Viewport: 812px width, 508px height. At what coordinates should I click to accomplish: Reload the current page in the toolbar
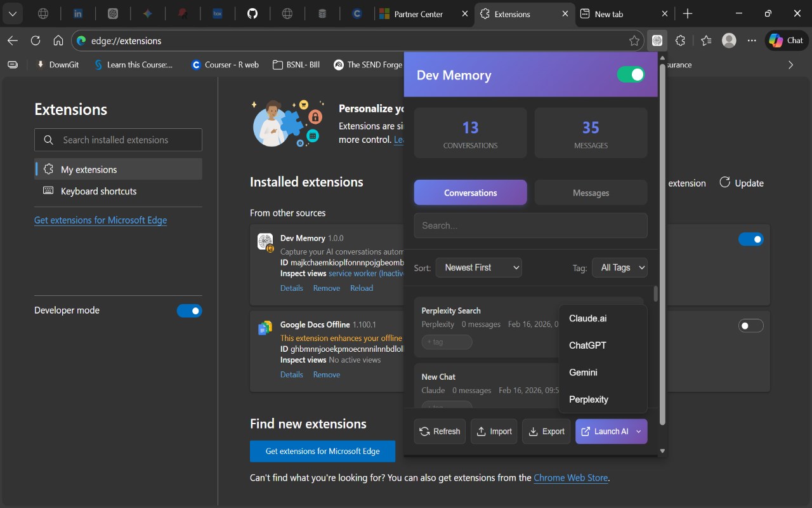pyautogui.click(x=36, y=41)
